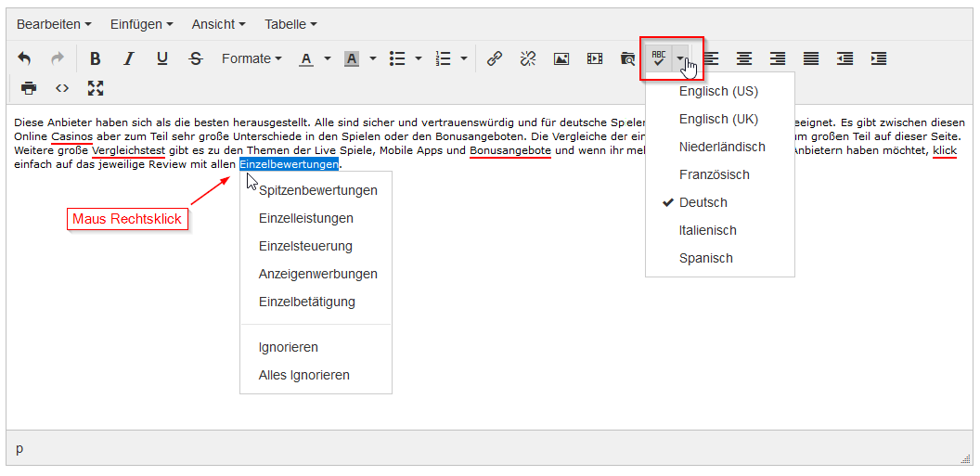Image resolution: width=980 pixels, height=476 pixels.
Task: Click the misspelled word Casinos
Action: (72, 135)
